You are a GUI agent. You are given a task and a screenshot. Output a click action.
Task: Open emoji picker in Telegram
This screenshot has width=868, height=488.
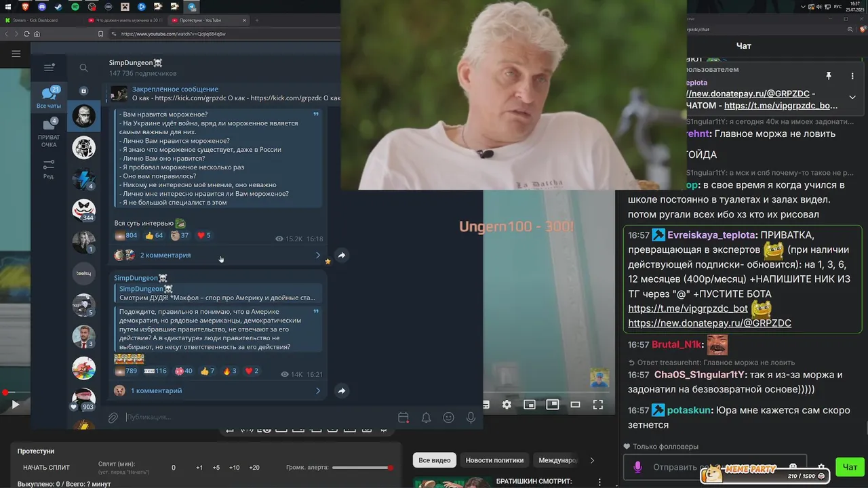click(448, 418)
